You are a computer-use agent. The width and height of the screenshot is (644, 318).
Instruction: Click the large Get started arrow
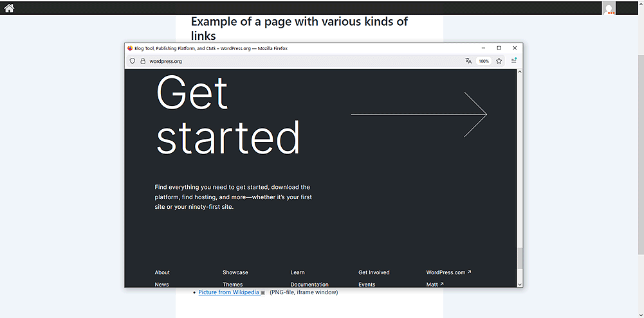tap(419, 114)
